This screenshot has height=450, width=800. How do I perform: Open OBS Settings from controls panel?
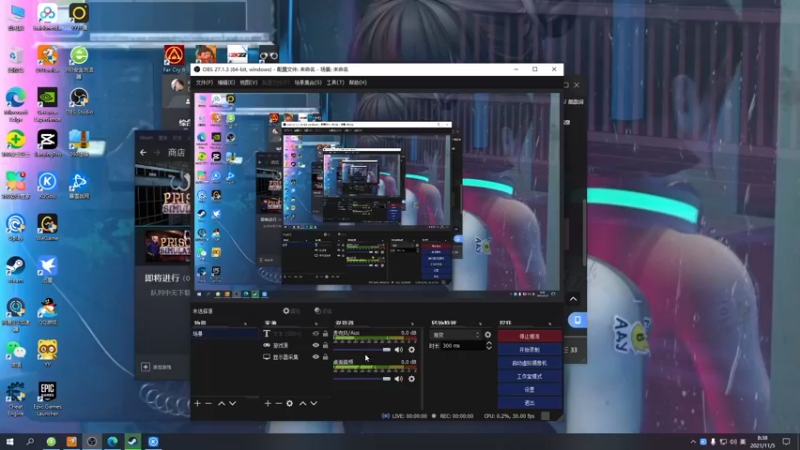[x=530, y=390]
